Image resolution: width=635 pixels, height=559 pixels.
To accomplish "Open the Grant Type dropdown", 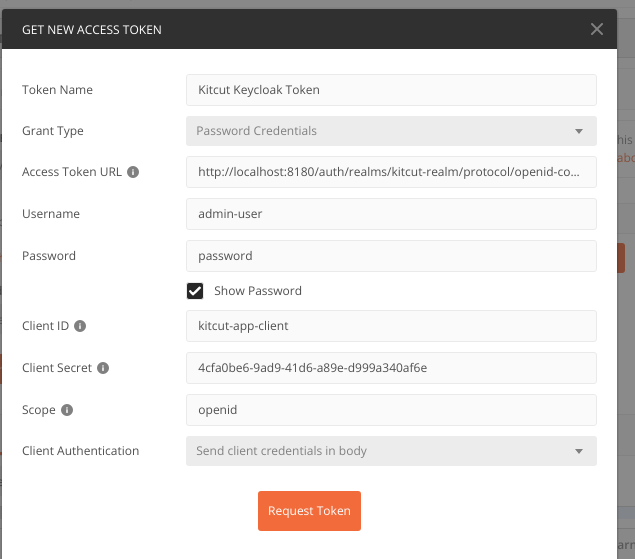I will click(x=391, y=131).
